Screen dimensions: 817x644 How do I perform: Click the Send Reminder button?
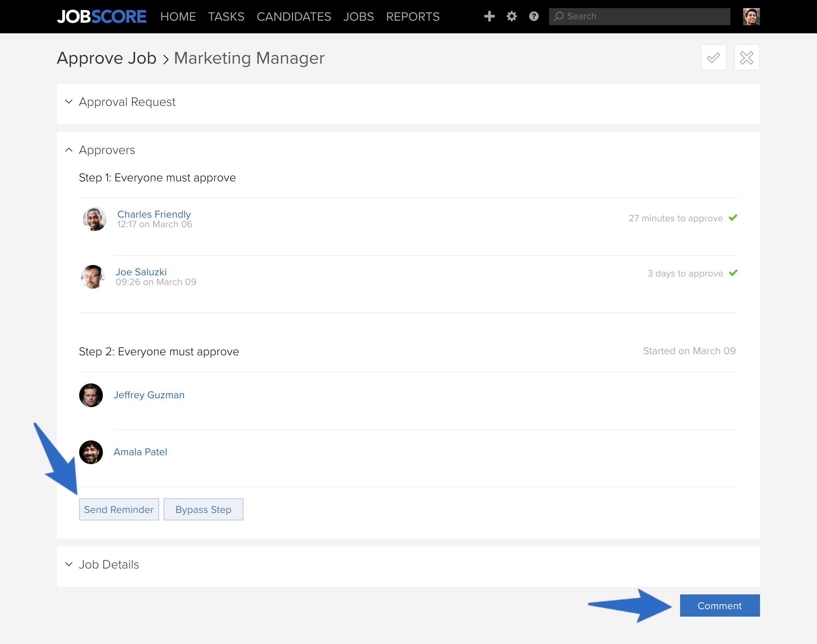point(119,509)
